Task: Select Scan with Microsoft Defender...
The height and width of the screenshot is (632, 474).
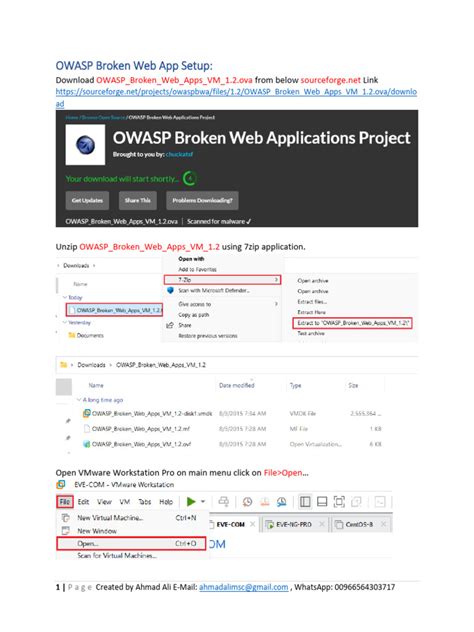Action: [x=214, y=290]
